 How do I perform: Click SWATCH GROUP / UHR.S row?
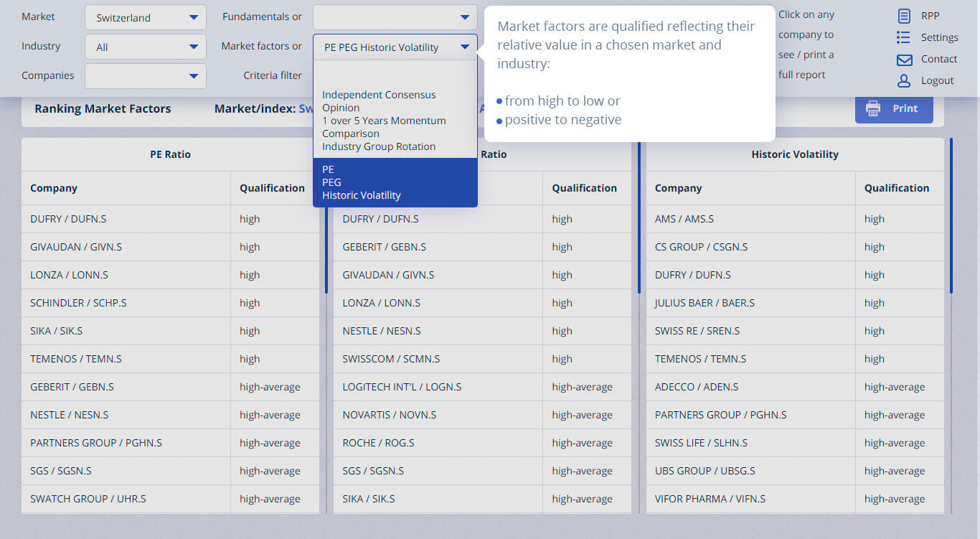coord(171,499)
